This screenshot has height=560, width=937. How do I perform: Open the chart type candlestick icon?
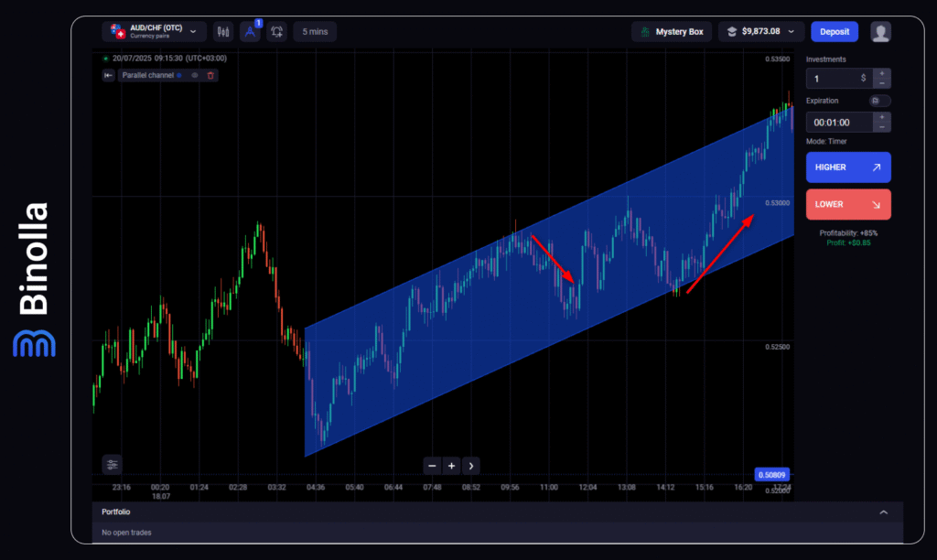[x=223, y=32]
